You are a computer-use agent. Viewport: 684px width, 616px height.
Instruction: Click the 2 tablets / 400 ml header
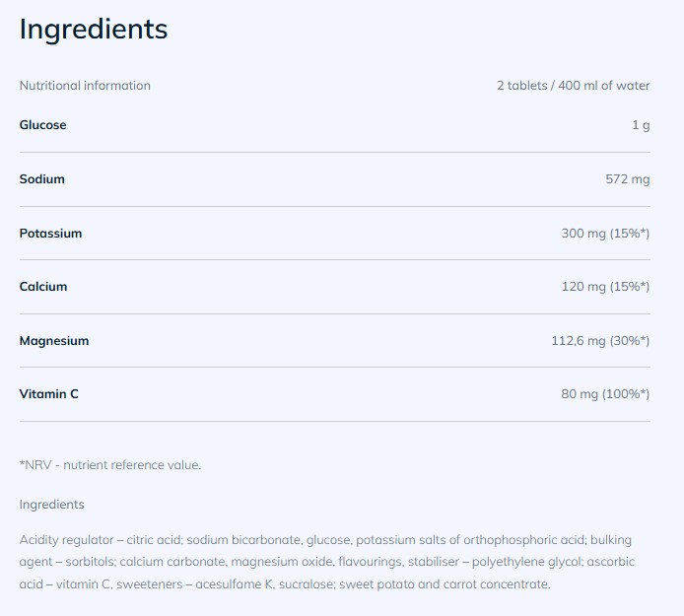[574, 86]
